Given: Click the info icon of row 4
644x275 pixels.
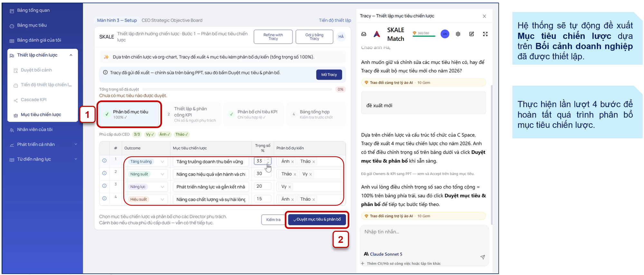Looking at the screenshot, I should tap(104, 198).
